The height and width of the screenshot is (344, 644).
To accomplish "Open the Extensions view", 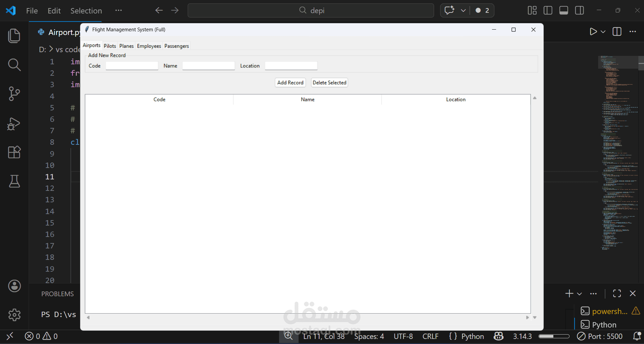I will point(14,152).
